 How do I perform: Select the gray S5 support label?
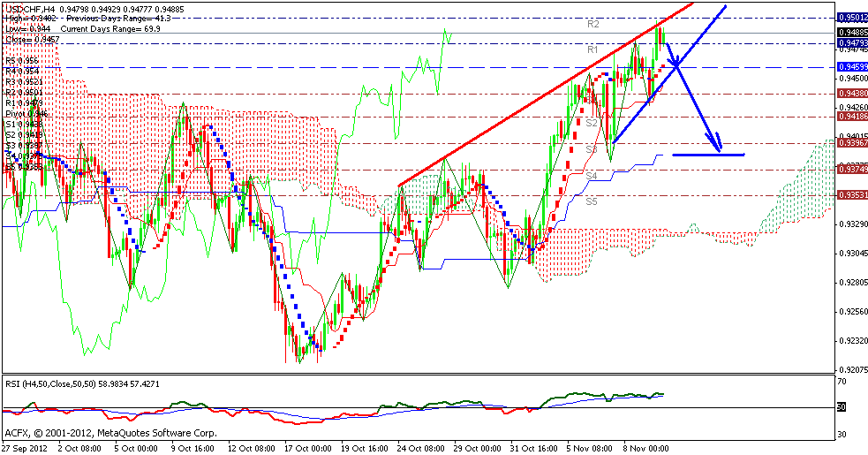[x=593, y=202]
